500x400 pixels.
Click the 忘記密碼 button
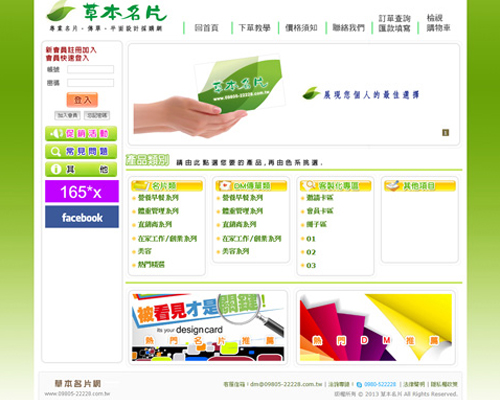97,115
